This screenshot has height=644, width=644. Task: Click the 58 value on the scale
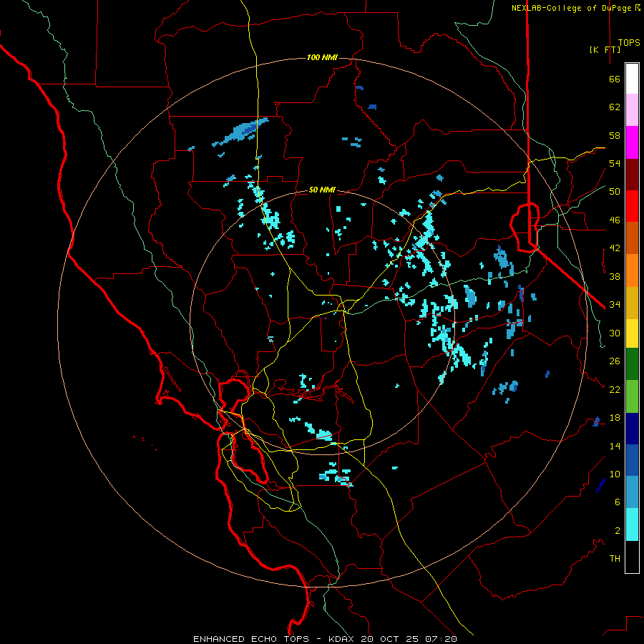click(615, 135)
